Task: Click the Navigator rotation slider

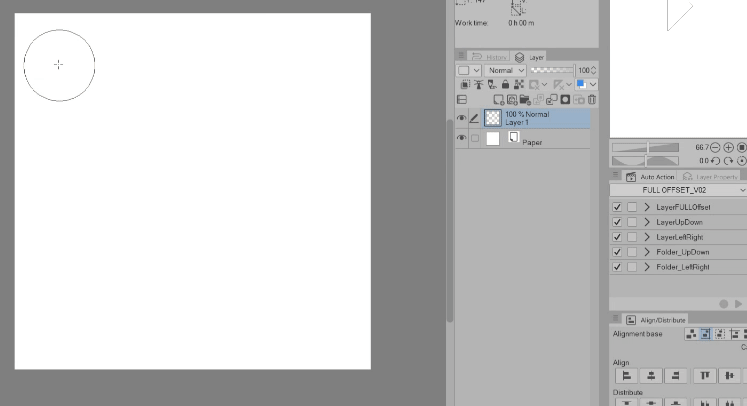Action: coord(646,161)
